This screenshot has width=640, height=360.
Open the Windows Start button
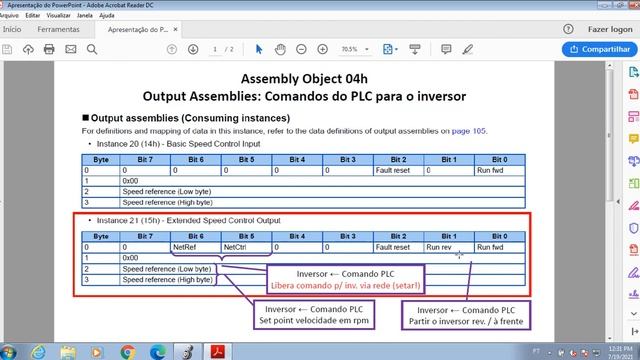point(8,352)
